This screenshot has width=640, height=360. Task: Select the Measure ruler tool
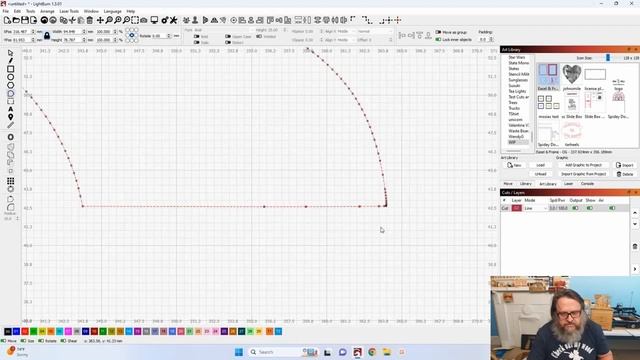(11, 125)
